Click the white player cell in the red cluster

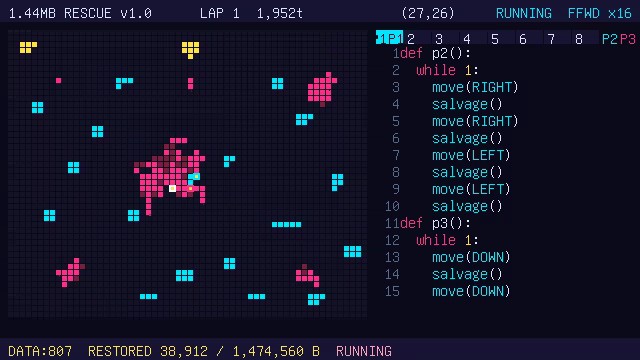click(x=172, y=188)
